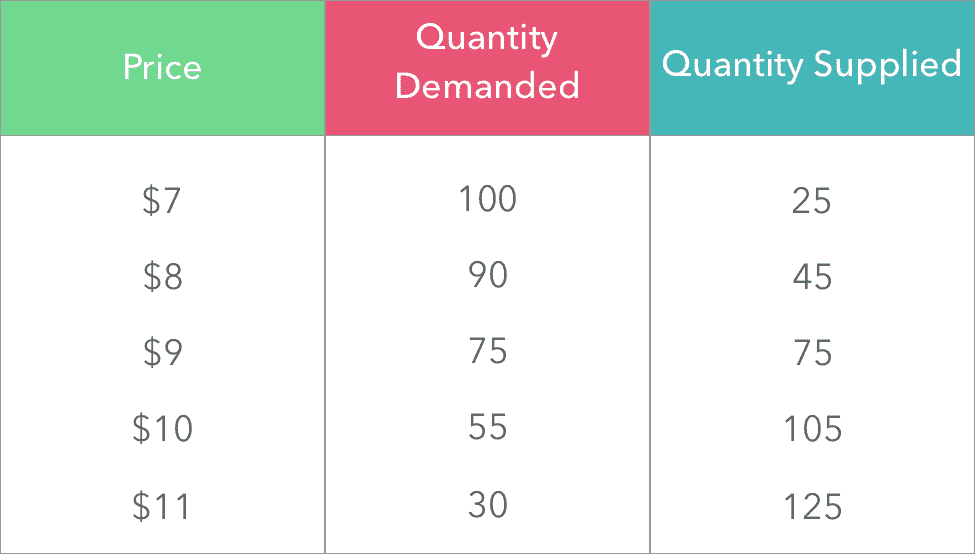Screen dimensions: 975x554
Task: Select the Quantity Demanded column header
Action: pyautogui.click(x=487, y=68)
